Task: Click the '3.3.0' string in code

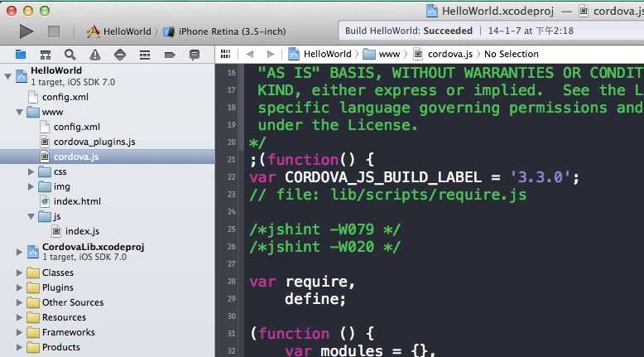Action: (x=540, y=177)
